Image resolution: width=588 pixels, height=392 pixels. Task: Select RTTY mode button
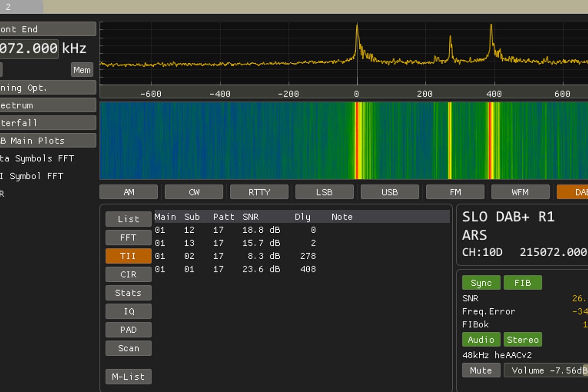point(259,192)
